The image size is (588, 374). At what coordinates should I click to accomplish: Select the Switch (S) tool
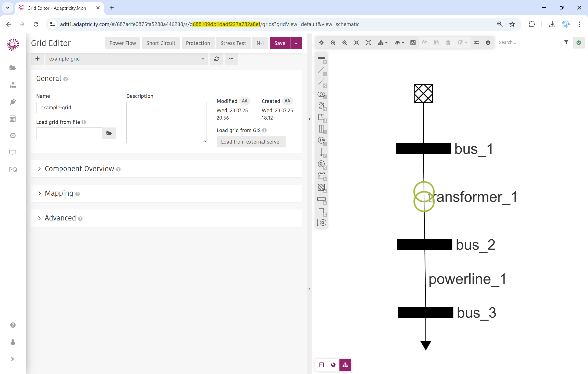point(322,117)
